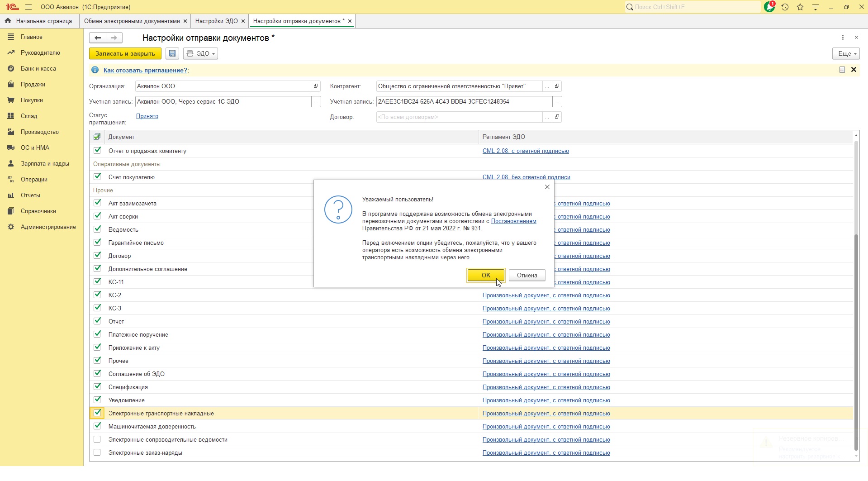Click the Отчеты chart icon
This screenshot has width=868, height=481.
pos(11,195)
